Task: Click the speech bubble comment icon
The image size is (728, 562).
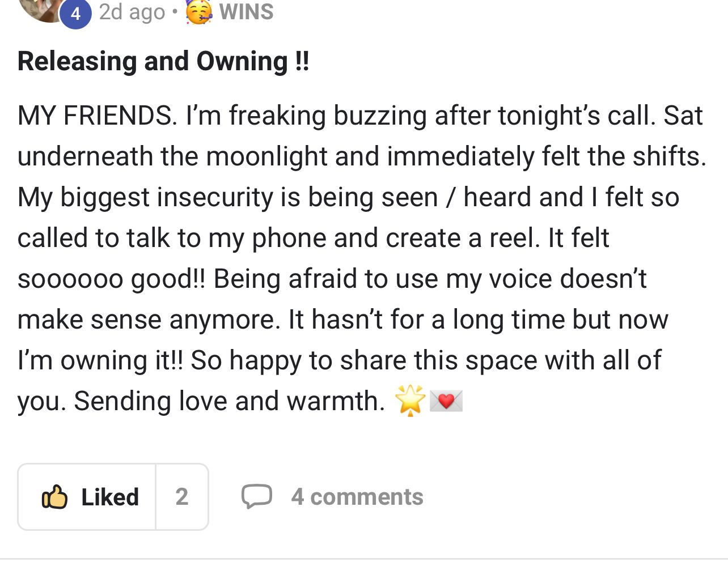Action: click(256, 496)
